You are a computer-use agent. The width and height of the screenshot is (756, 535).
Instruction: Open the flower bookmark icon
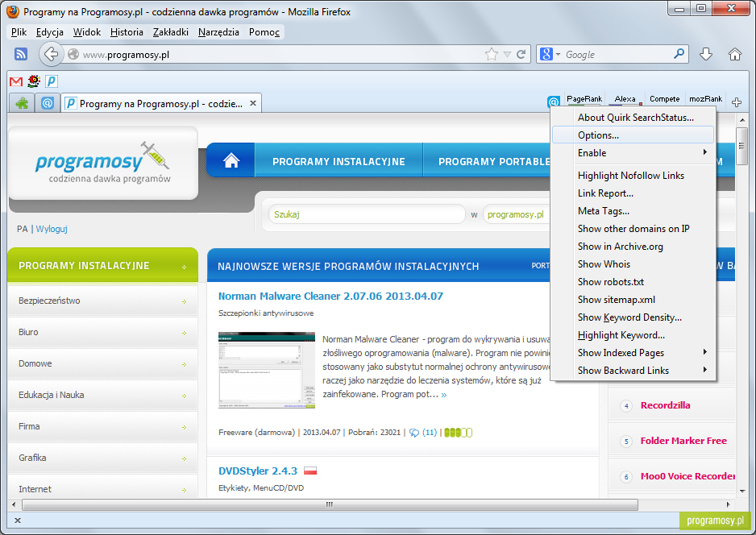pyautogui.click(x=34, y=81)
